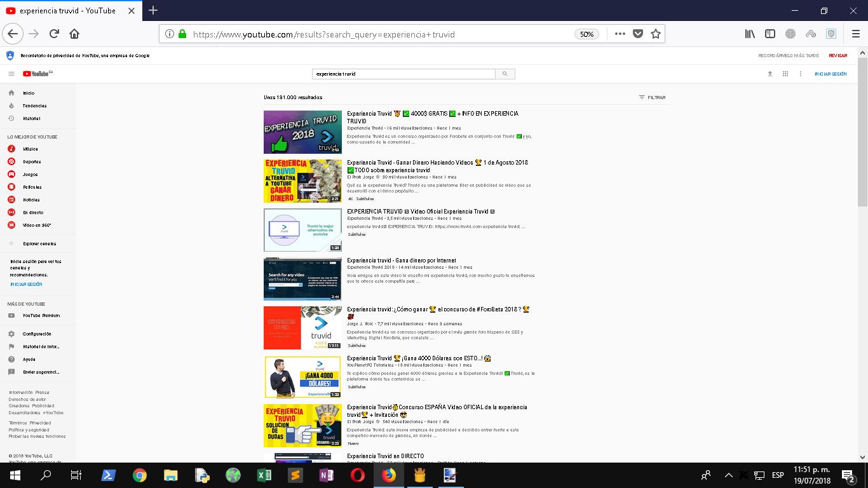Screen dimensions: 868x488
Task: Switch the ESP input language
Action: (777, 475)
